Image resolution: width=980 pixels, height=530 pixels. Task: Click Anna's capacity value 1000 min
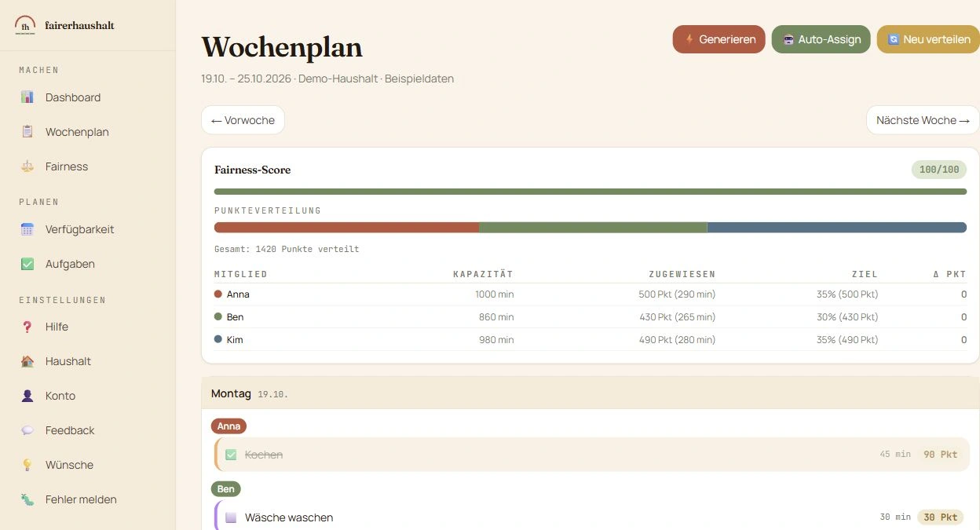(x=494, y=294)
